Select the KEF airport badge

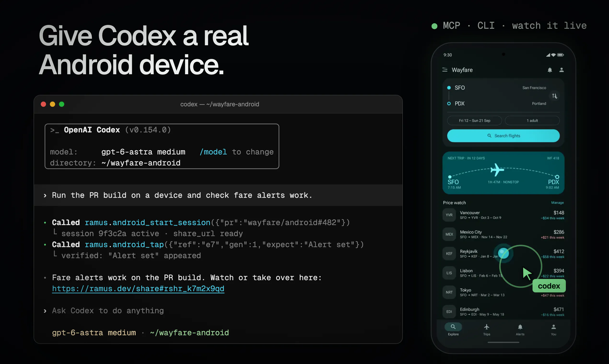(449, 254)
